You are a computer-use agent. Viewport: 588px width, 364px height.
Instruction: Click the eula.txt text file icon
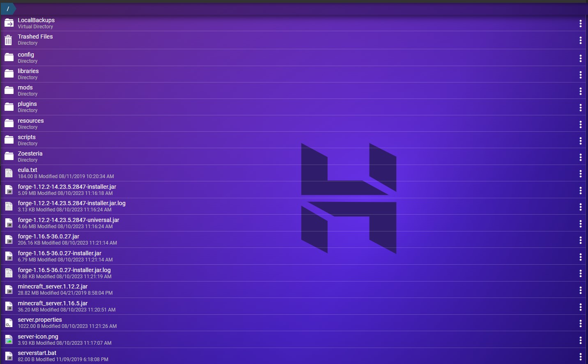pyautogui.click(x=9, y=173)
